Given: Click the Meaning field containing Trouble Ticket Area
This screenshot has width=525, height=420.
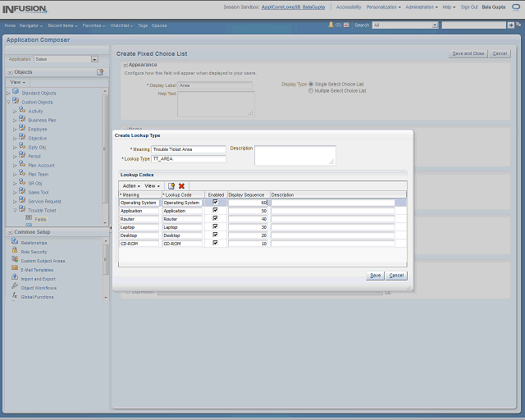Looking at the screenshot, I should point(188,150).
